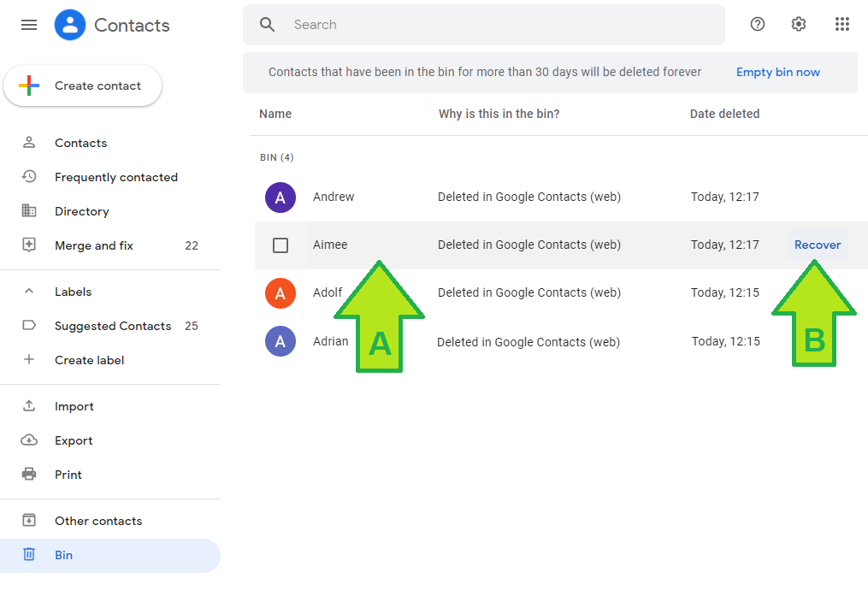The height and width of the screenshot is (602, 868).
Task: Select Other contacts in sidebar
Action: click(x=98, y=521)
